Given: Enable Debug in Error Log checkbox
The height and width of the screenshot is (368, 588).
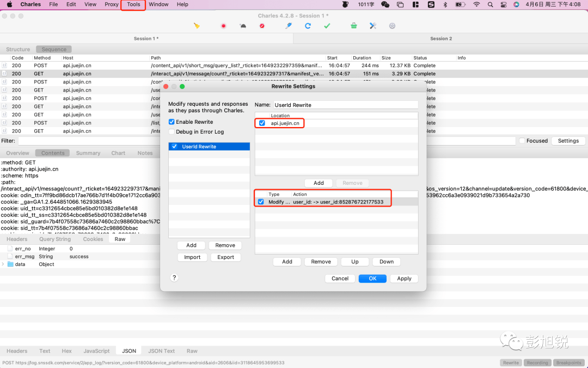Looking at the screenshot, I should tap(171, 132).
